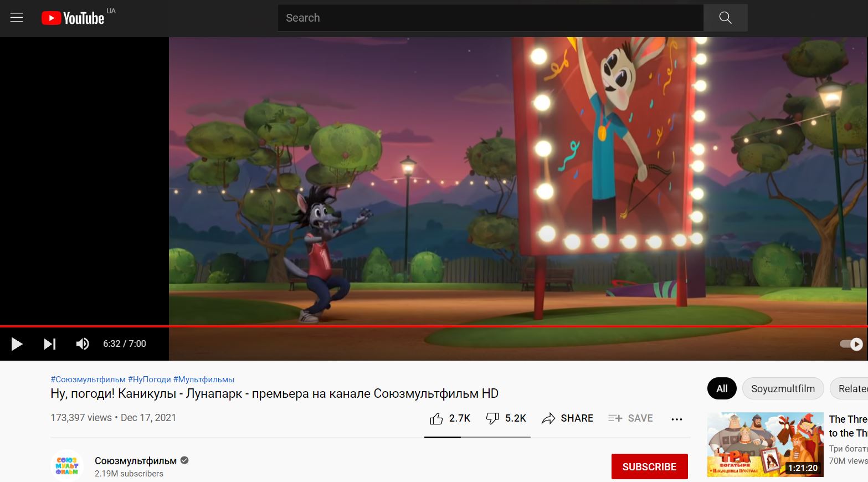Play the video
The width and height of the screenshot is (868, 482).
[17, 344]
